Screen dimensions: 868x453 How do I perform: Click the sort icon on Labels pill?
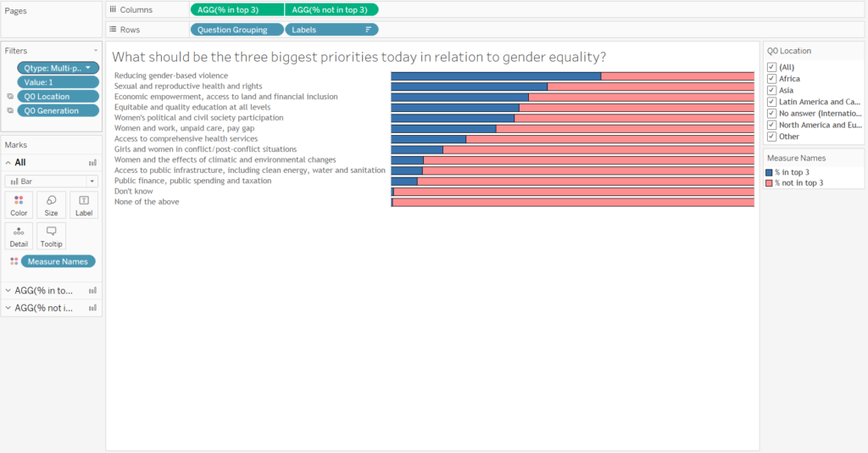368,29
